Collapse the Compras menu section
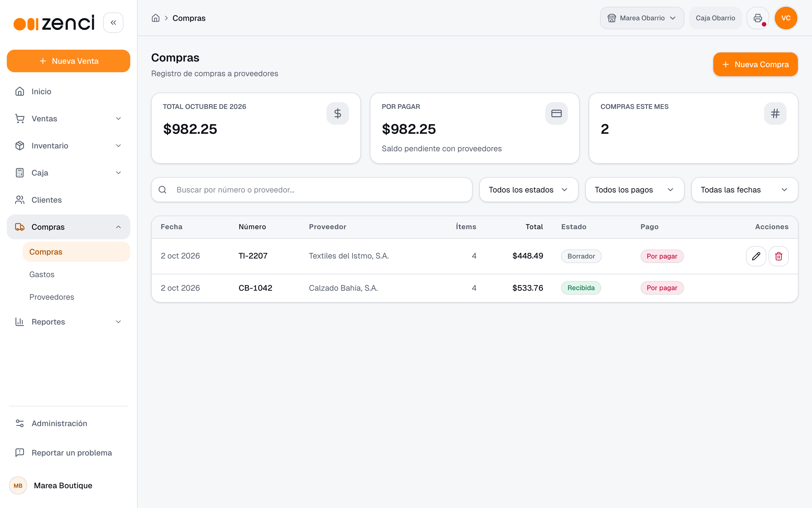This screenshot has height=508, width=812. 69,227
